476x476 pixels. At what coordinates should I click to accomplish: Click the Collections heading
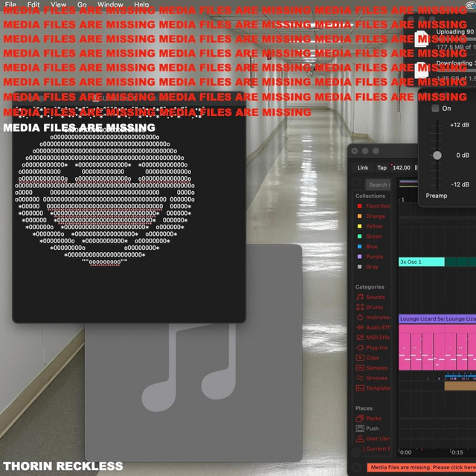click(x=370, y=196)
